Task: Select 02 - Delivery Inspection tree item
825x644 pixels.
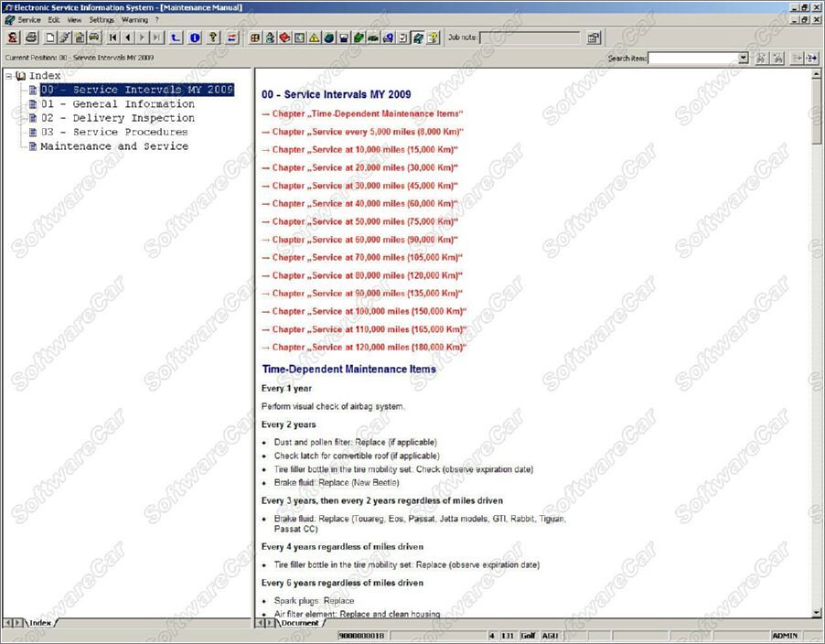Action: coord(117,118)
